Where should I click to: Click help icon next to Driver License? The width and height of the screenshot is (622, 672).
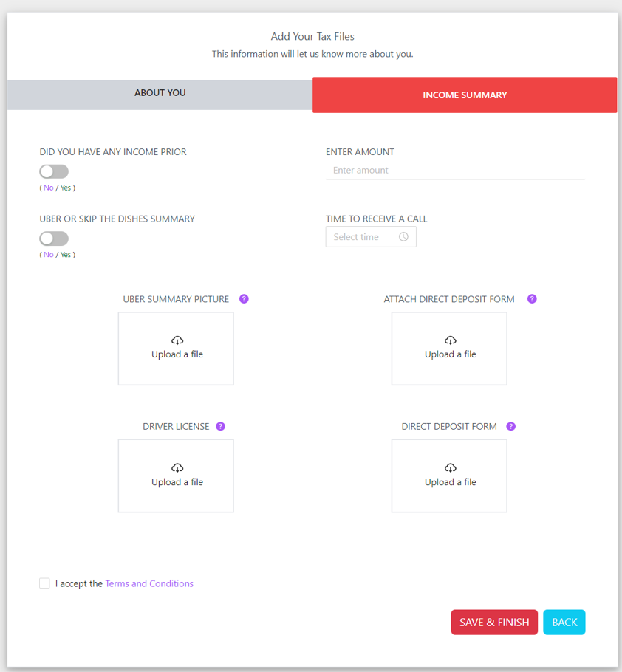tap(220, 427)
